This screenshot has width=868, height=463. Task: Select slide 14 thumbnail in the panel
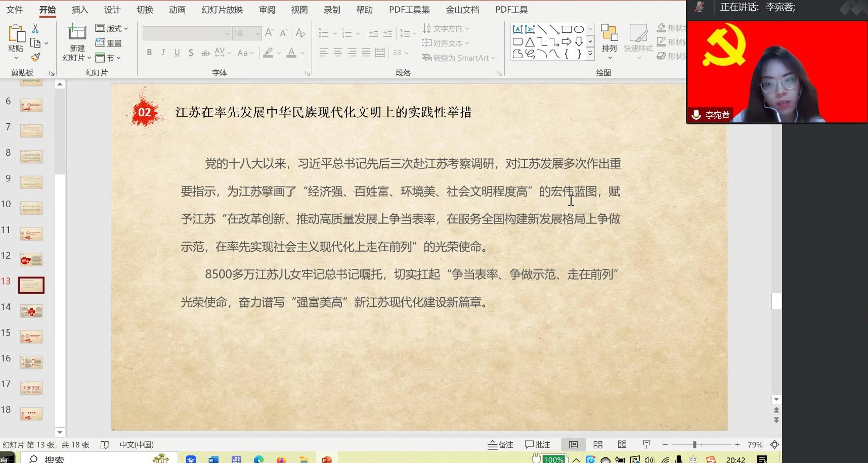[31, 310]
